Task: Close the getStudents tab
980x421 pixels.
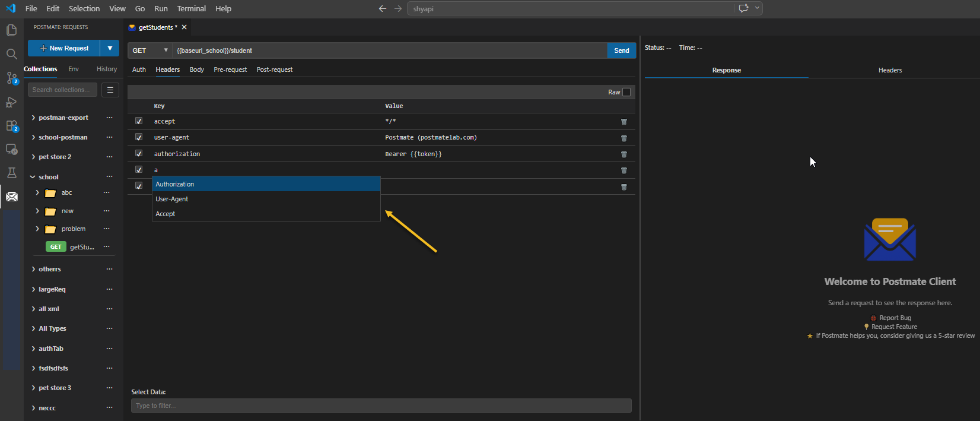Action: [x=184, y=27]
